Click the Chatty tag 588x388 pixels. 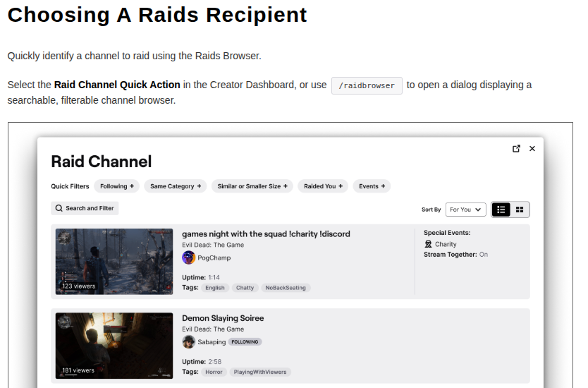[x=245, y=288]
